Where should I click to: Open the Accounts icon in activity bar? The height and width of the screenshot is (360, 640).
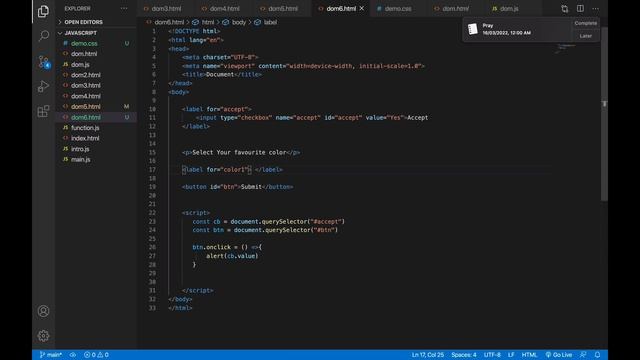pyautogui.click(x=43, y=311)
